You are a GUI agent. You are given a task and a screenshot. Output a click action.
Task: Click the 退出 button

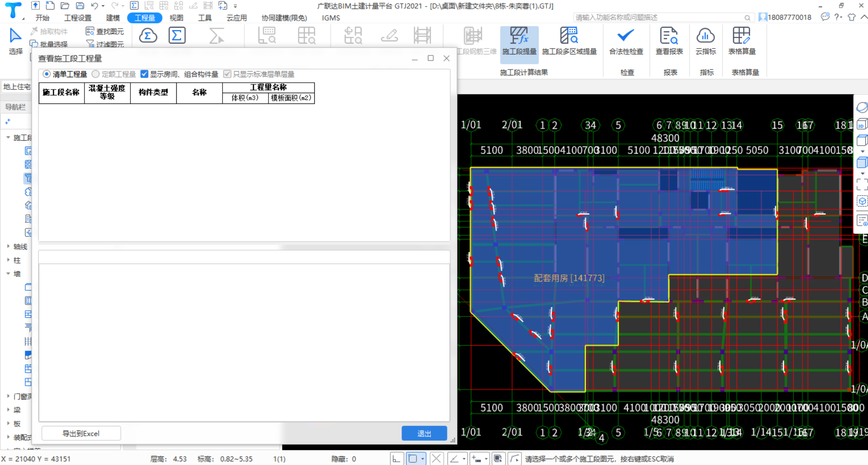424,433
